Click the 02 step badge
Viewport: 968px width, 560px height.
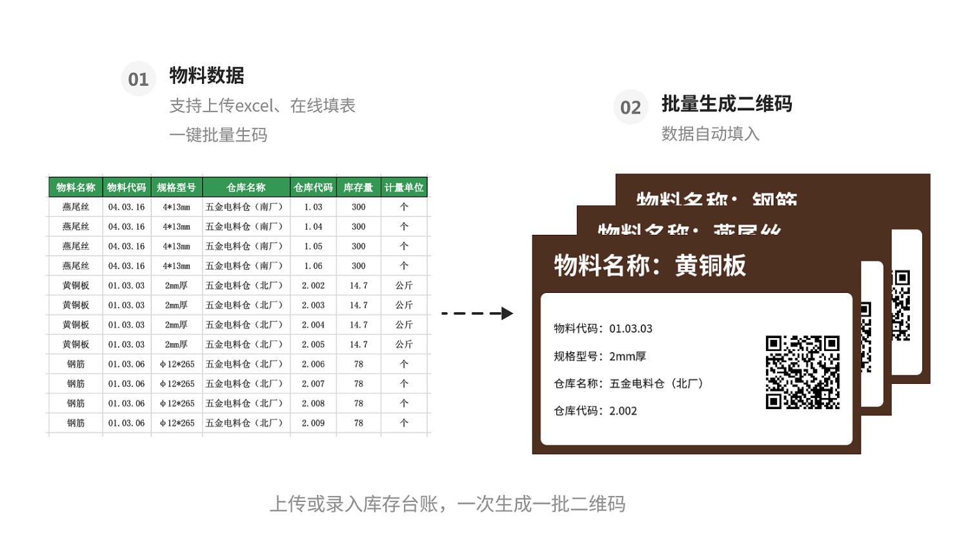(630, 107)
